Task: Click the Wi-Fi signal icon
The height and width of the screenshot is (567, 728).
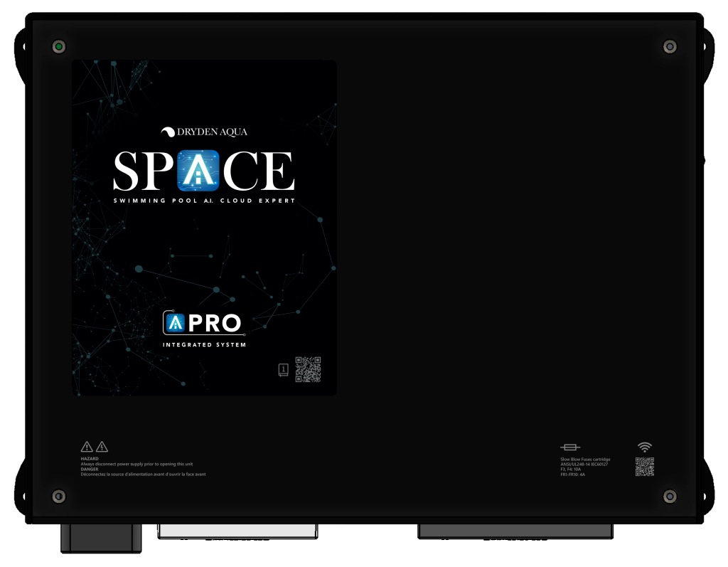Action: click(644, 447)
